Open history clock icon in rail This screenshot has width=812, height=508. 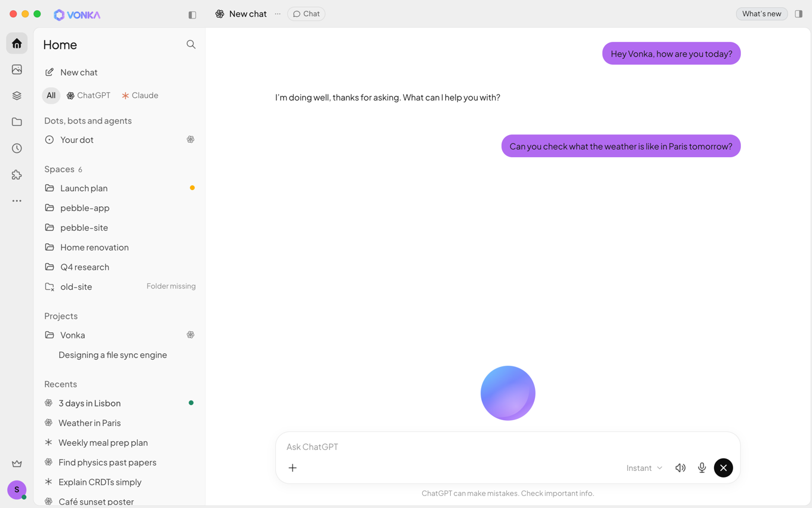point(17,148)
